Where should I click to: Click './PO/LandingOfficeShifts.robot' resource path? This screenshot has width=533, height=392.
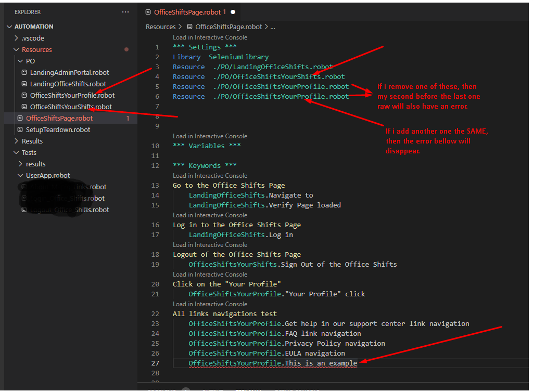273,67
